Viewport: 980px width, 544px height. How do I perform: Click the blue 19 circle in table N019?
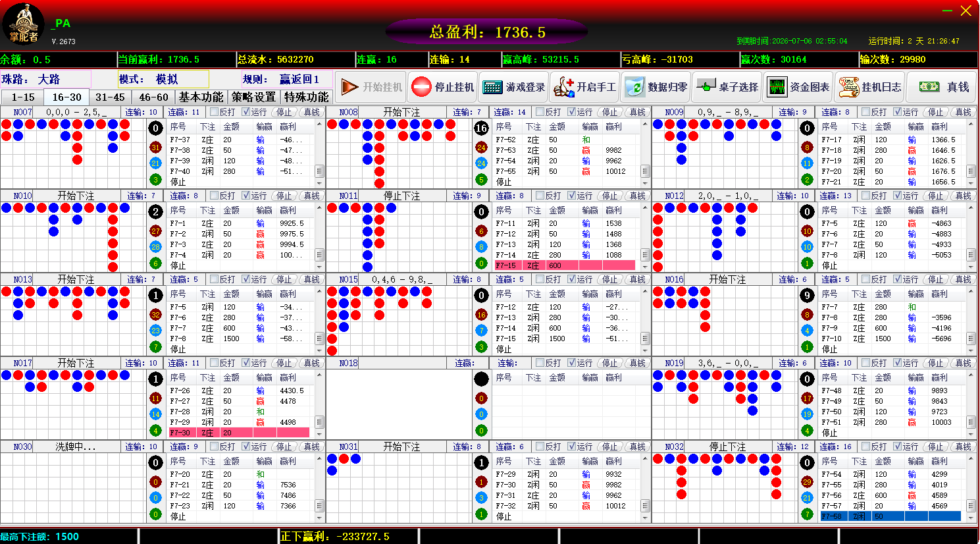[x=807, y=414]
